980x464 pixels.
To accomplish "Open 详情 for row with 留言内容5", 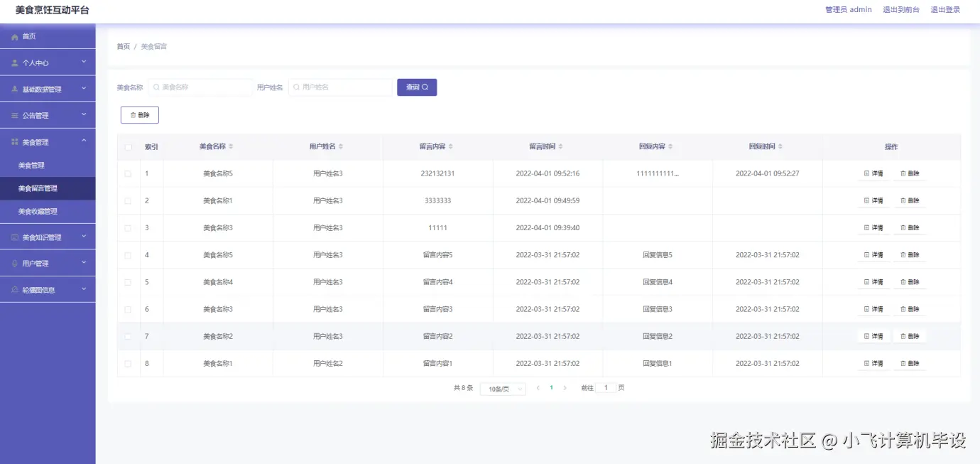I will coord(873,255).
